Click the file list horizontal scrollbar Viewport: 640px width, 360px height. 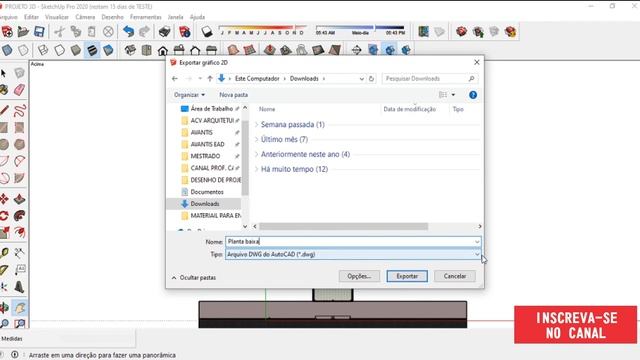(343, 227)
